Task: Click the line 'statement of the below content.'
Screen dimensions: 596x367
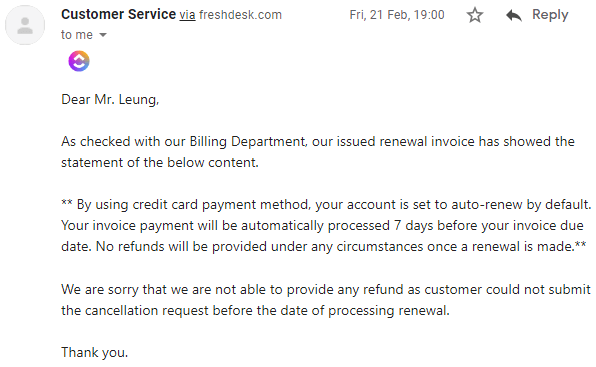Action: pos(160,162)
